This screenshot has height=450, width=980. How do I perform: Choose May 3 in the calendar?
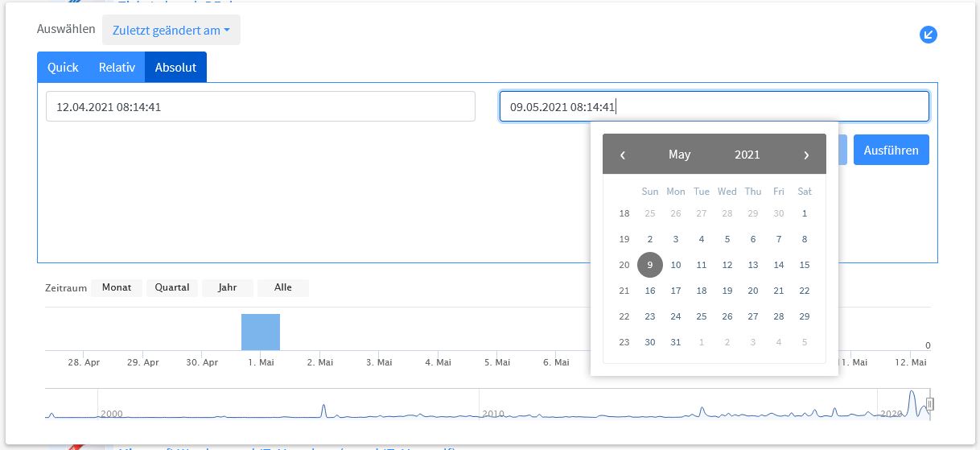(676, 239)
